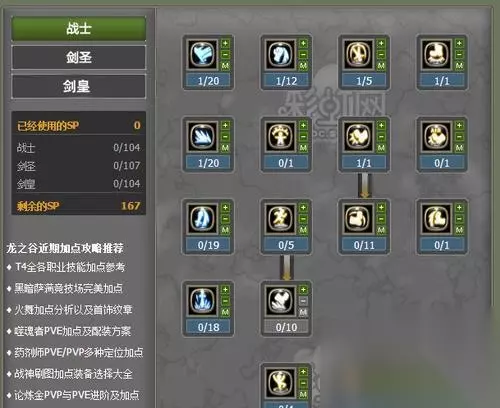Open the 剑圣 class tab
This screenshot has width=500, height=408.
pos(79,57)
